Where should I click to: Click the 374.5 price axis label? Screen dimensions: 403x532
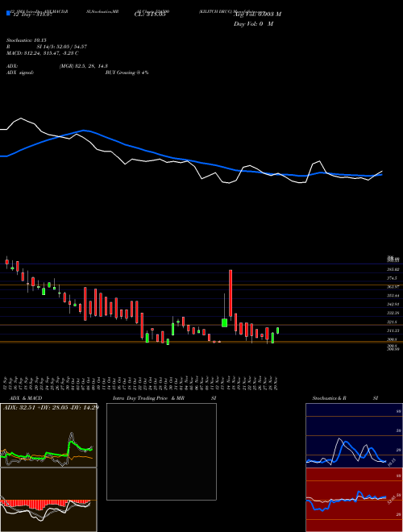pos(393,278)
